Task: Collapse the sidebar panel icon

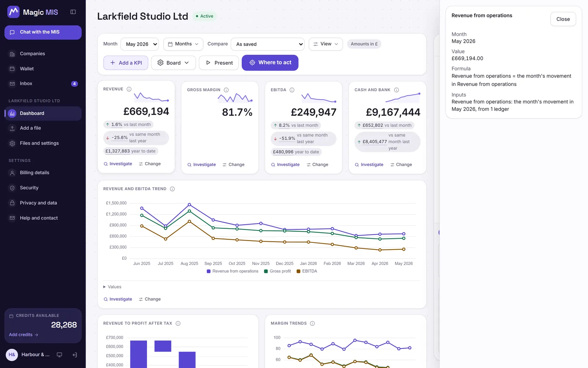Action: click(73, 12)
